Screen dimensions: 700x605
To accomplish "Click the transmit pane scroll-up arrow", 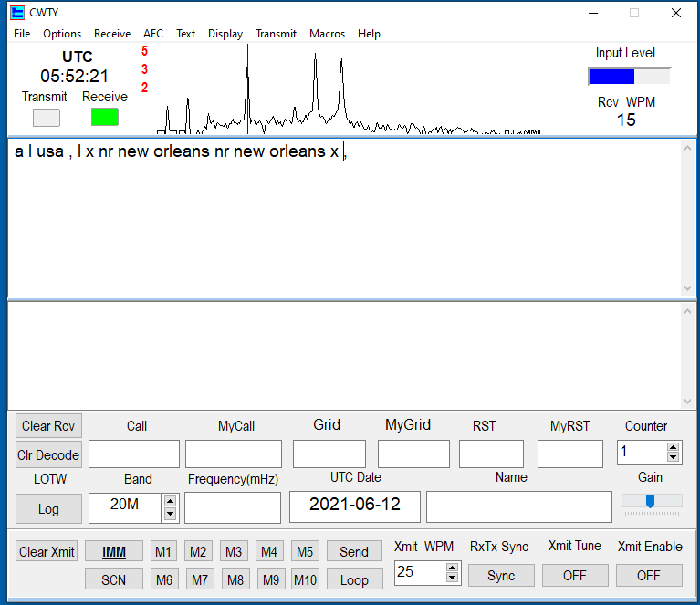I will (687, 311).
